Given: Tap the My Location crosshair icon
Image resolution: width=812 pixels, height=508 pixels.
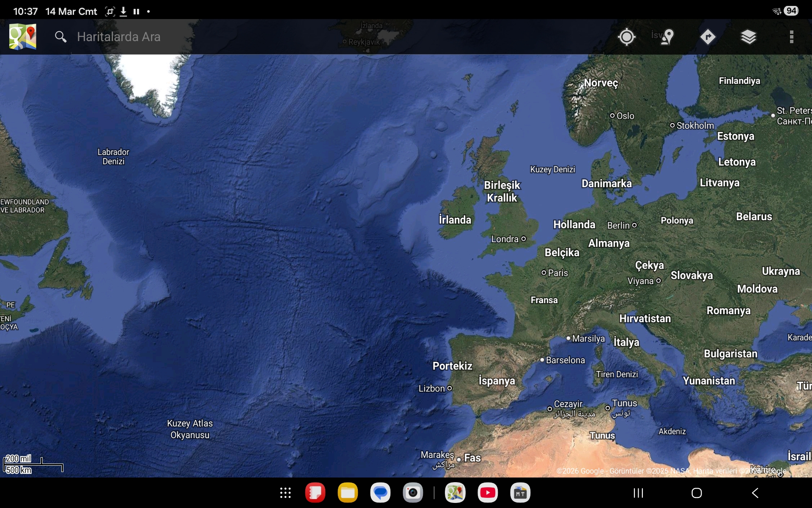Looking at the screenshot, I should tap(626, 37).
